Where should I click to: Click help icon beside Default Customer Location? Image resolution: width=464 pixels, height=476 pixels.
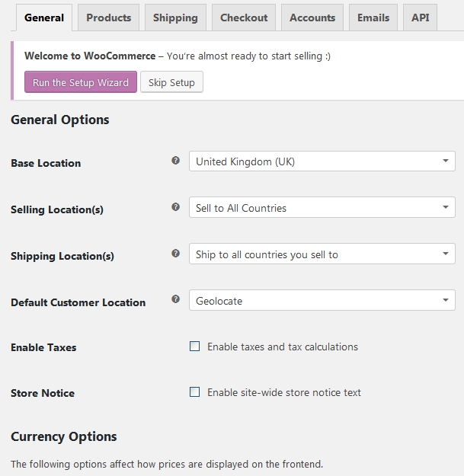(176, 299)
